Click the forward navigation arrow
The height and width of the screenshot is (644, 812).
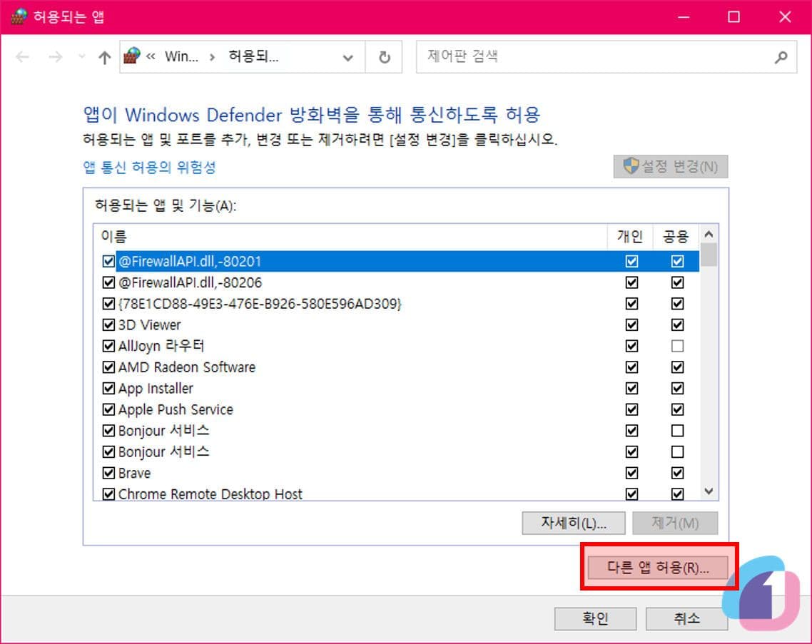click(56, 56)
